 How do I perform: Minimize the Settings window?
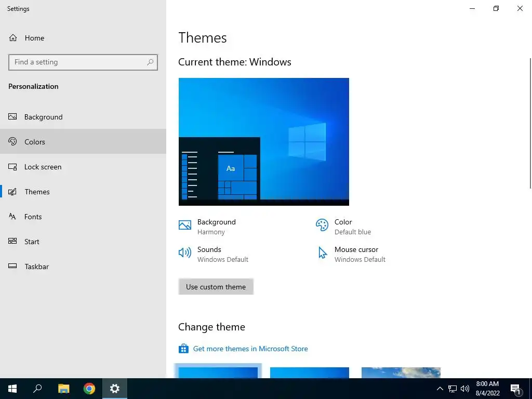point(472,8)
